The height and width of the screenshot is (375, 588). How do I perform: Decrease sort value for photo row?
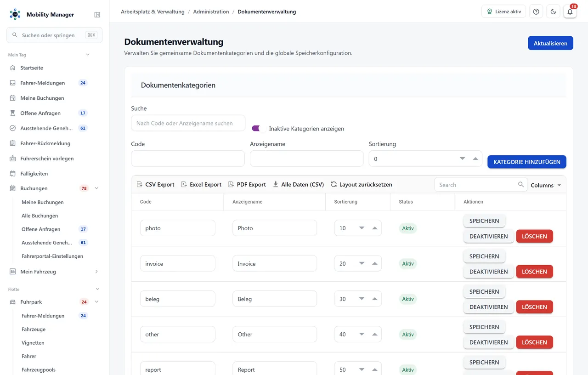pos(362,228)
